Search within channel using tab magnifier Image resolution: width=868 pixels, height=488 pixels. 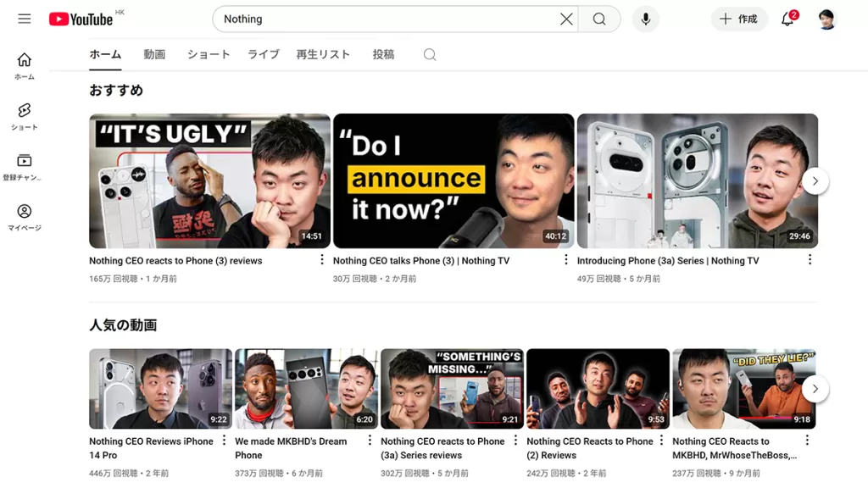coord(430,54)
